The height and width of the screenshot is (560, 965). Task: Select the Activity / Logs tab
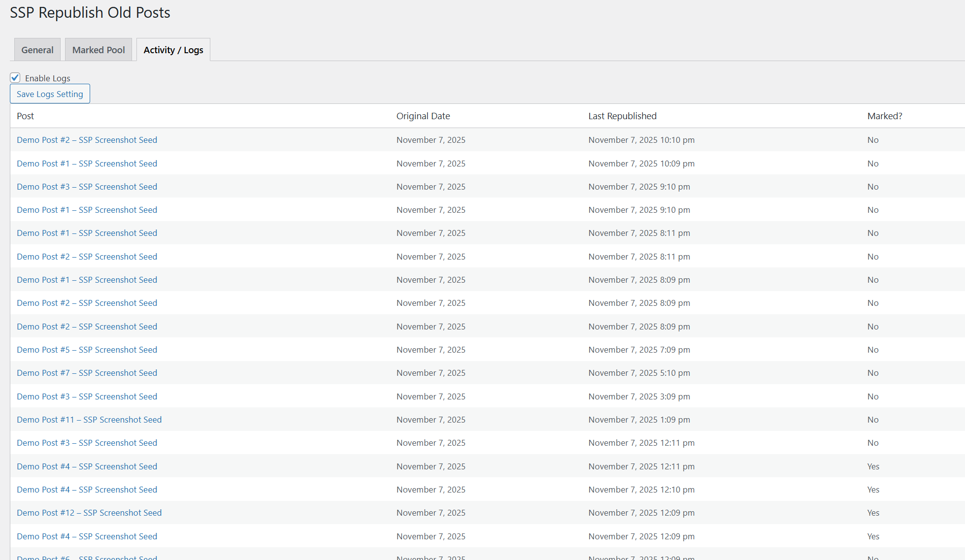(x=173, y=50)
